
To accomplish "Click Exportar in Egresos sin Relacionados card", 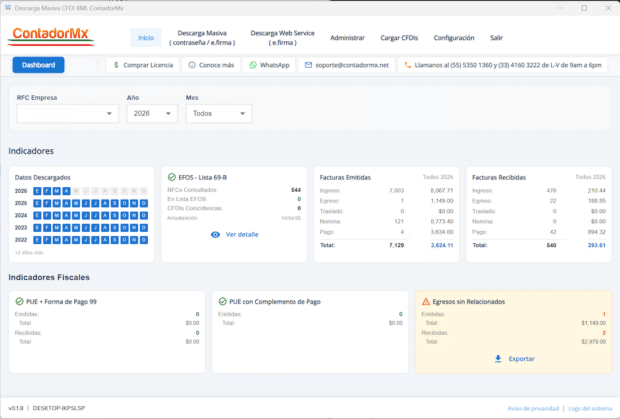I will click(514, 359).
